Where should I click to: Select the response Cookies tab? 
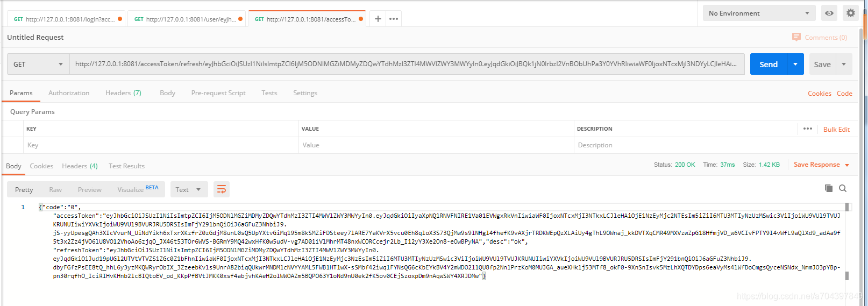pyautogui.click(x=41, y=166)
